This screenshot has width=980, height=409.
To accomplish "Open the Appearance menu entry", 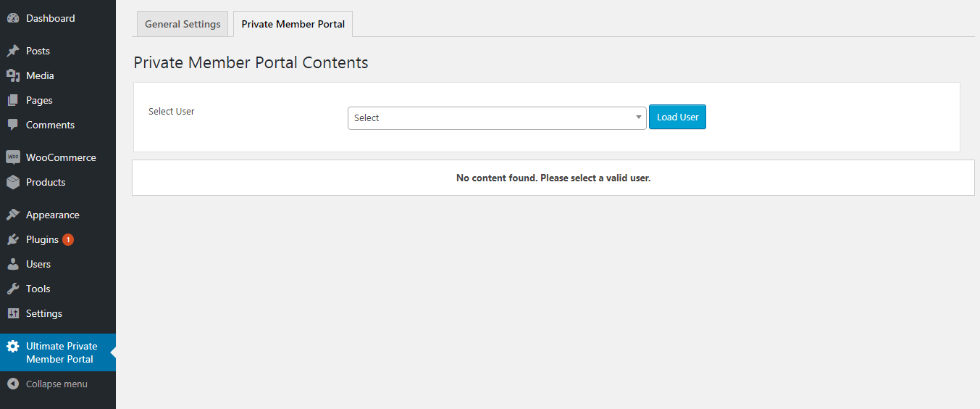I will pos(58,215).
